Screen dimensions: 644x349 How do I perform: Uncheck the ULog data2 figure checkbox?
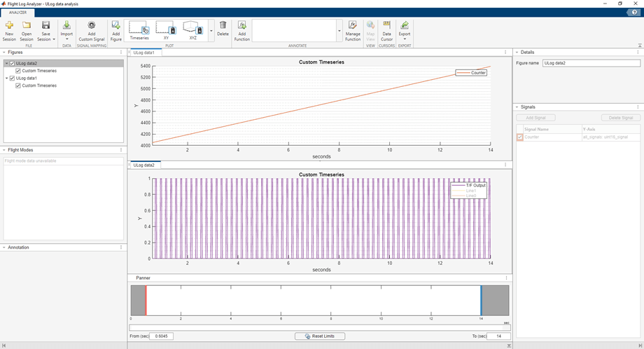[12, 64]
